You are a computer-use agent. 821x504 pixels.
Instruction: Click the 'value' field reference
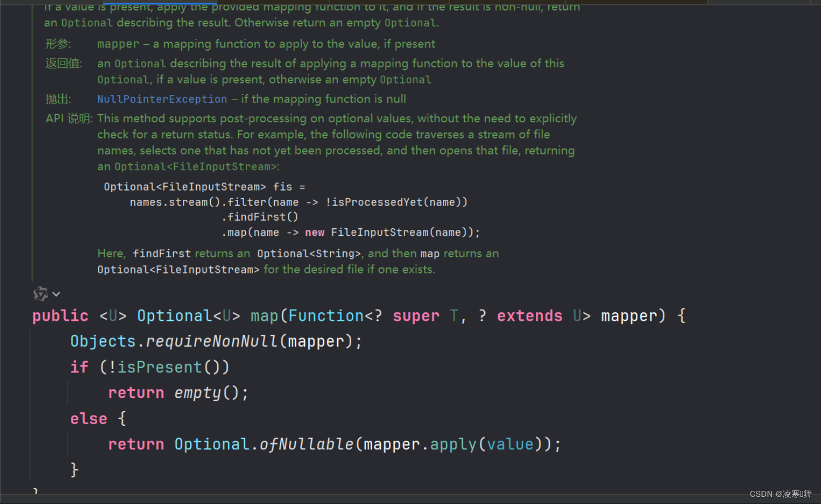510,444
